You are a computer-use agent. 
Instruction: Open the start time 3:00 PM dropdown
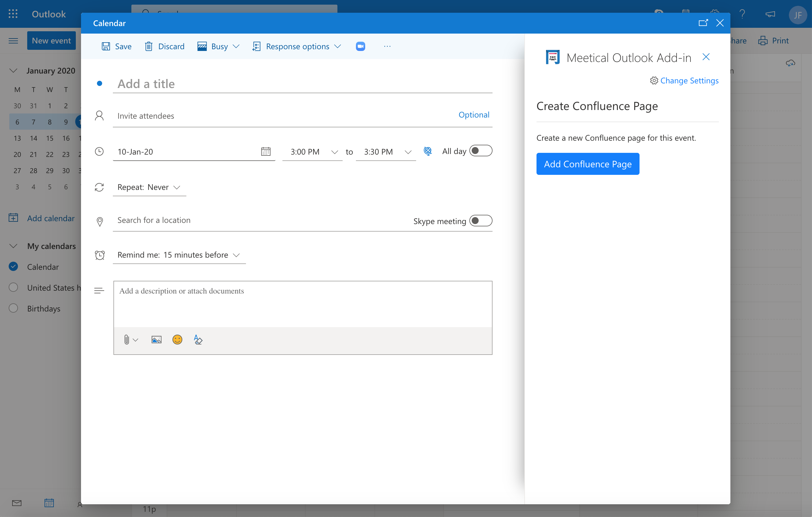pos(313,152)
